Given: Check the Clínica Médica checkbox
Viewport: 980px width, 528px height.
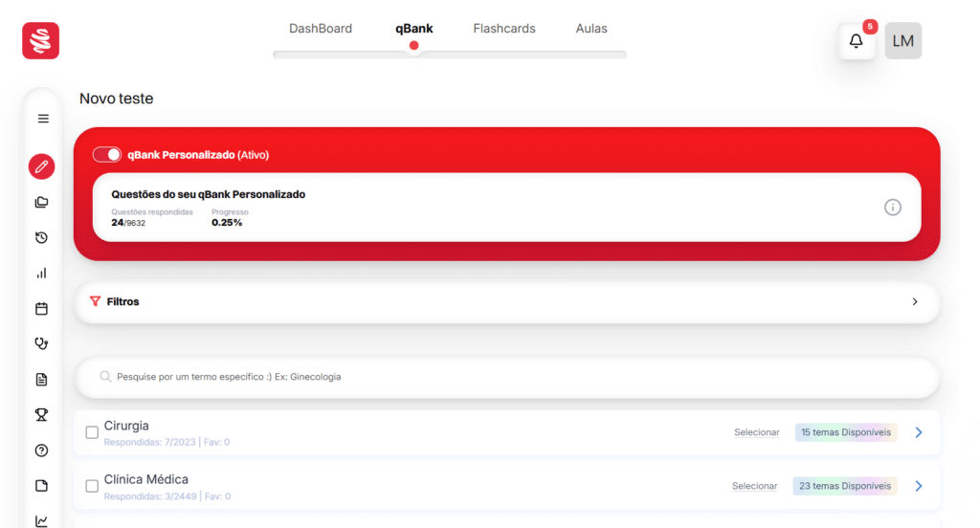Looking at the screenshot, I should pos(92,486).
